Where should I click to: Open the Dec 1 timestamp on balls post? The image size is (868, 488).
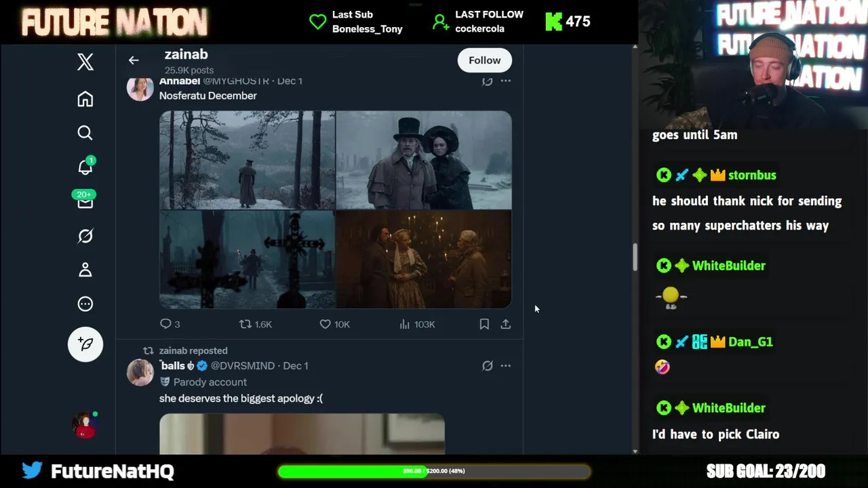[295, 365]
